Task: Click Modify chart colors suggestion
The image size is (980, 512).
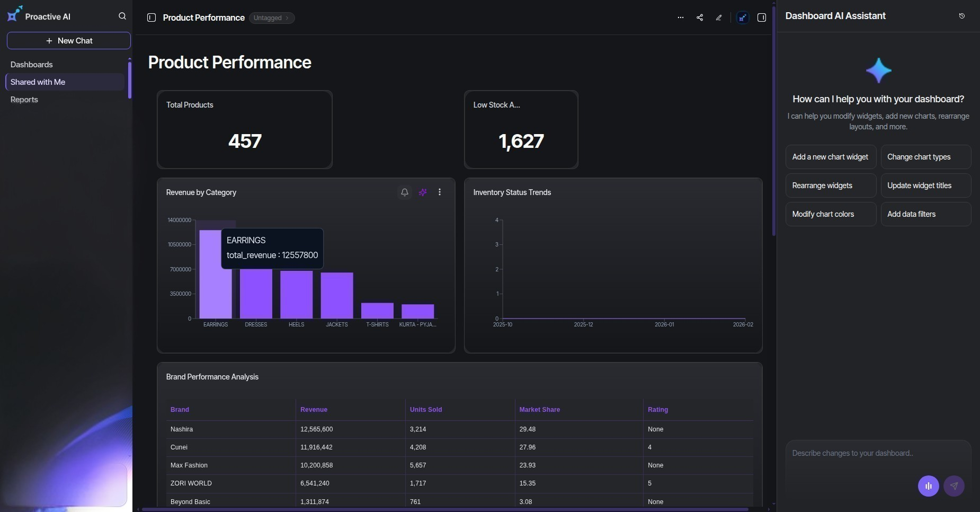Action: 831,214
